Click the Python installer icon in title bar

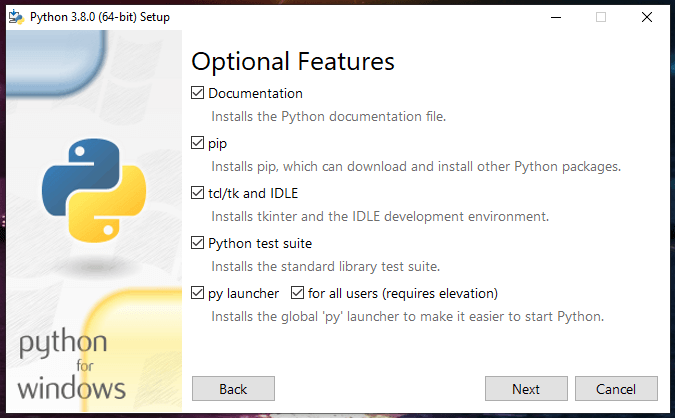(x=16, y=17)
